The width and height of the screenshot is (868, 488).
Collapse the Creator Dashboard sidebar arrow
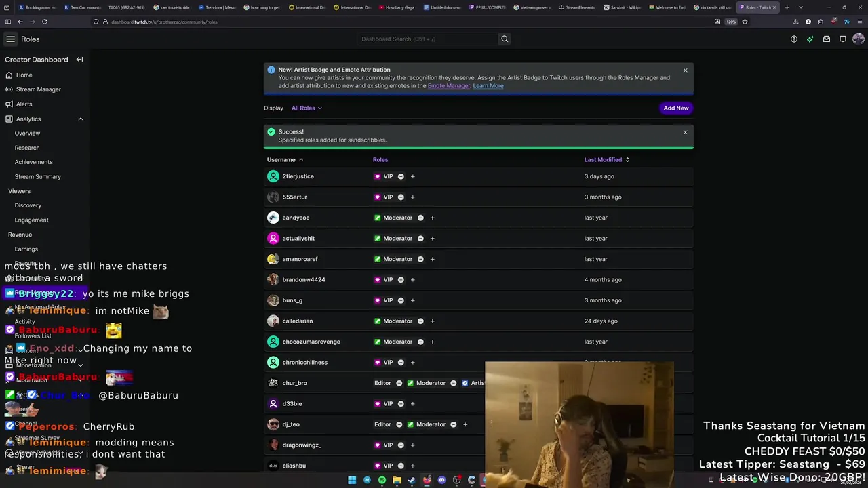coord(79,60)
